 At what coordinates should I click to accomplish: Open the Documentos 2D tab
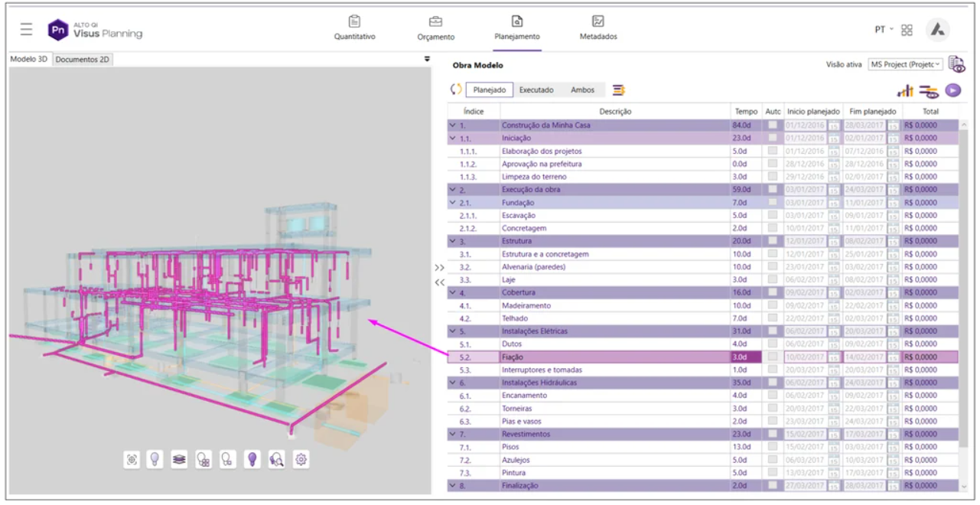pos(83,59)
